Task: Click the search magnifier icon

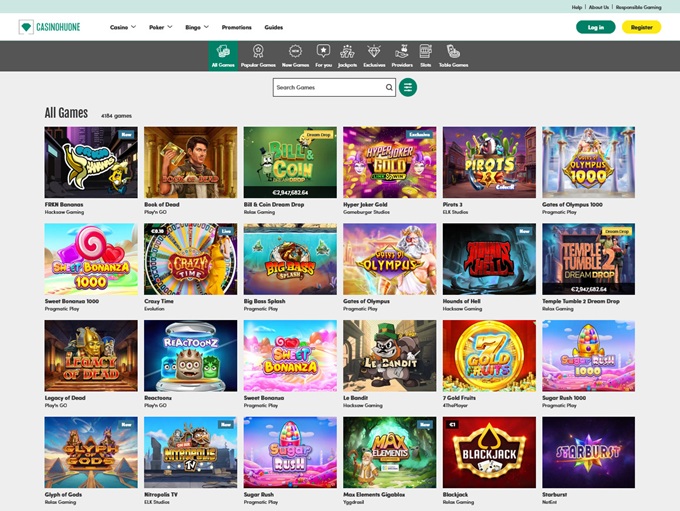Action: tap(389, 87)
